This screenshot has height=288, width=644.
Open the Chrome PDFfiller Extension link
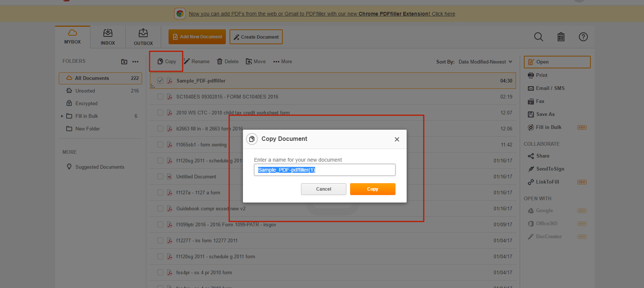322,14
